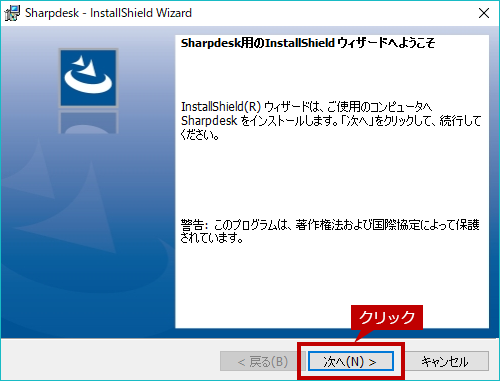The width and height of the screenshot is (500, 381).
Task: Click the installer icon in the title bar
Action: coord(12,13)
